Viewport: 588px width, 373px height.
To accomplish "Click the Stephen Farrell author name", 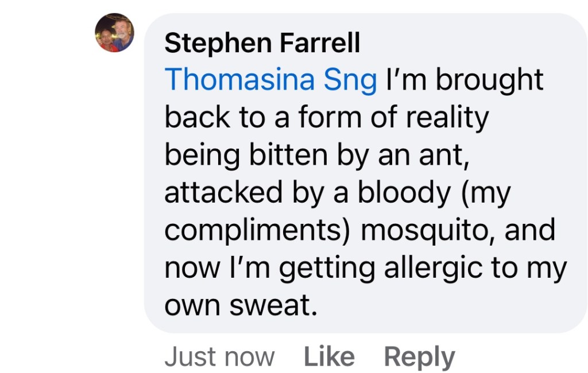I will point(262,43).
